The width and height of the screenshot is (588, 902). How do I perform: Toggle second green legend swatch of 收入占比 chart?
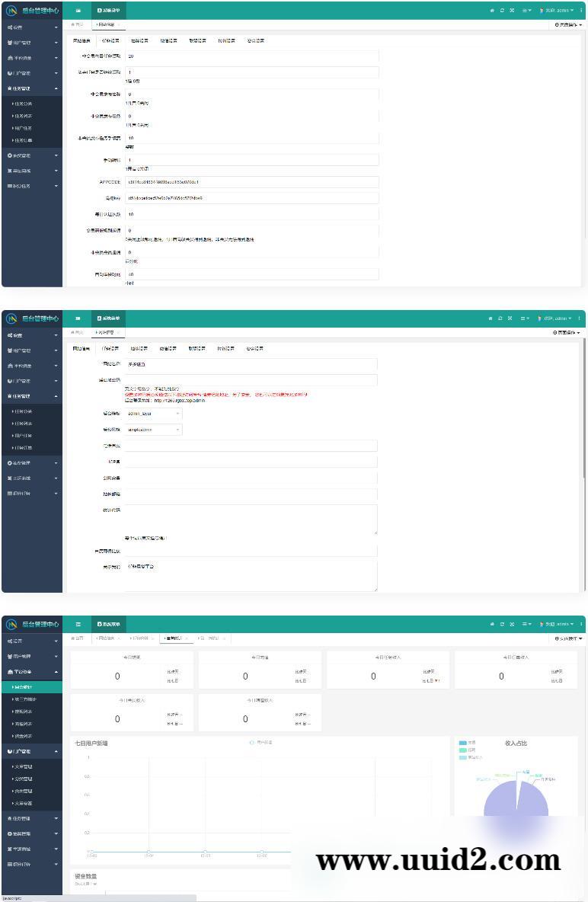tap(462, 750)
